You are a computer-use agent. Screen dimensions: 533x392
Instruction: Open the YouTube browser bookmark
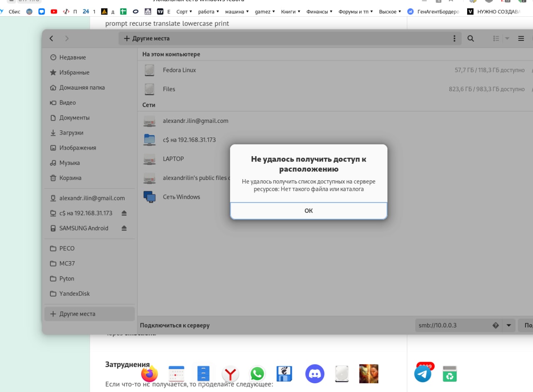coord(54,12)
